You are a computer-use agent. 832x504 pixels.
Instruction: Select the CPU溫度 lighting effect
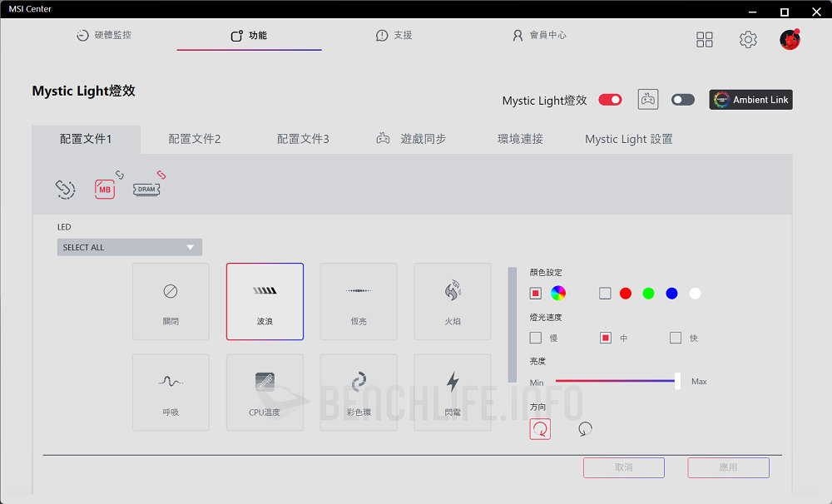[265, 393]
